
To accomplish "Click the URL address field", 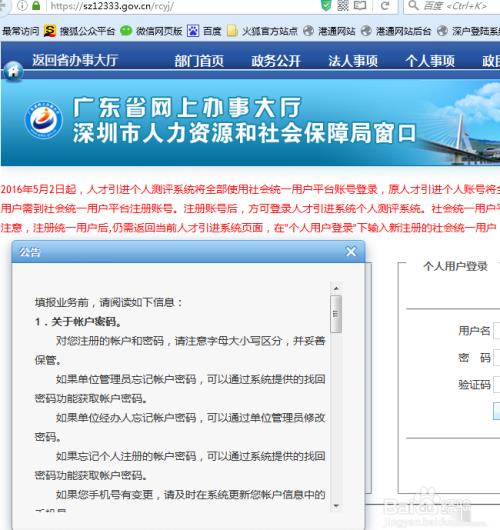I will pos(183,6).
